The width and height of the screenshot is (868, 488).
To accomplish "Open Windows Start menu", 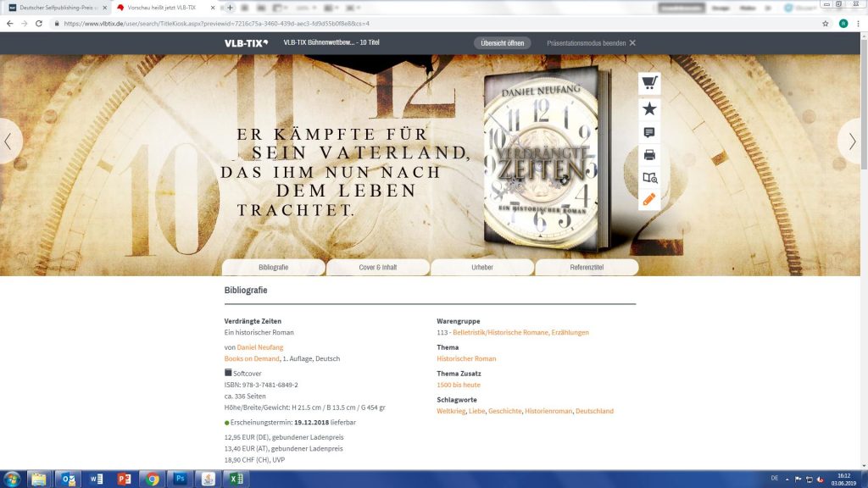I will tap(12, 480).
